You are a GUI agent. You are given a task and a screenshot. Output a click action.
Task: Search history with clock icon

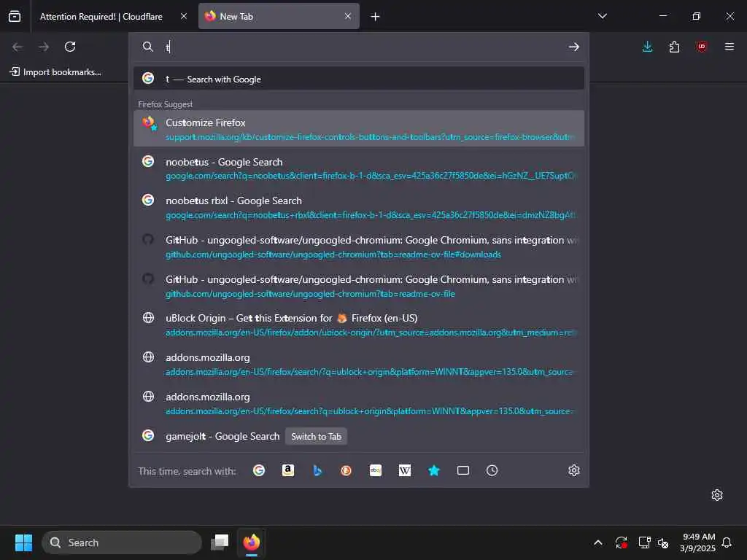(492, 470)
